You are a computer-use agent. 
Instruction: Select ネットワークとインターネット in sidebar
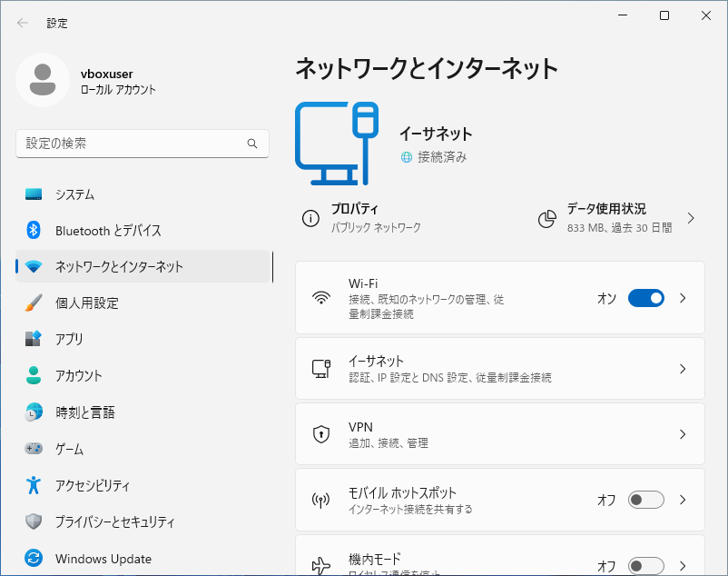(x=144, y=266)
